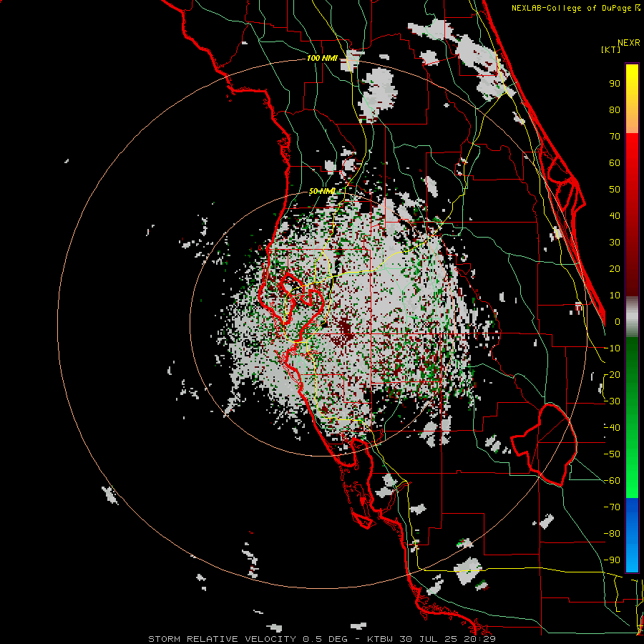Image resolution: width=644 pixels, height=644 pixels.
Task: Select the 40 value on the velocity scale
Action: 615,216
